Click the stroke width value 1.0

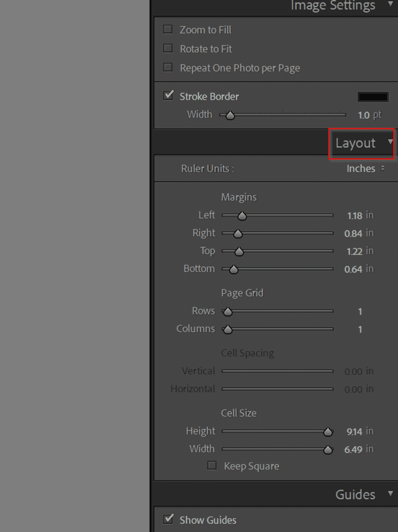click(x=364, y=115)
